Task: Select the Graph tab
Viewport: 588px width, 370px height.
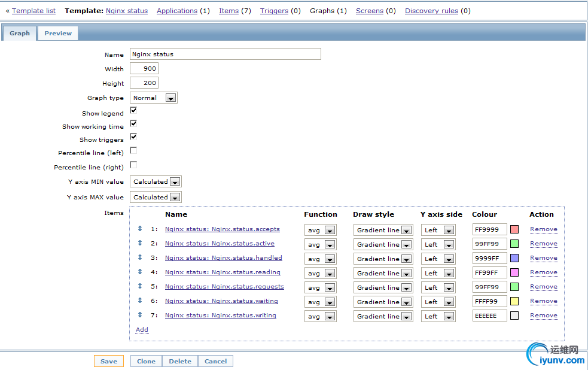Action: pyautogui.click(x=20, y=33)
